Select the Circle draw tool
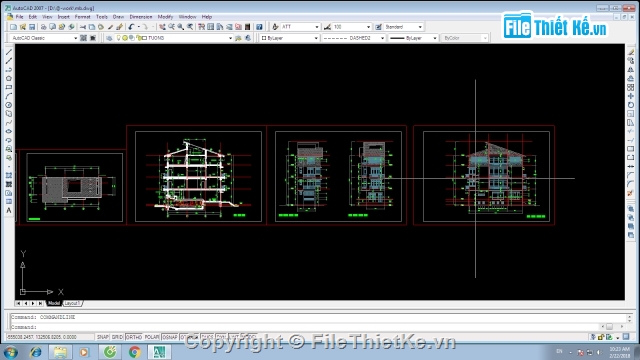 9,105
